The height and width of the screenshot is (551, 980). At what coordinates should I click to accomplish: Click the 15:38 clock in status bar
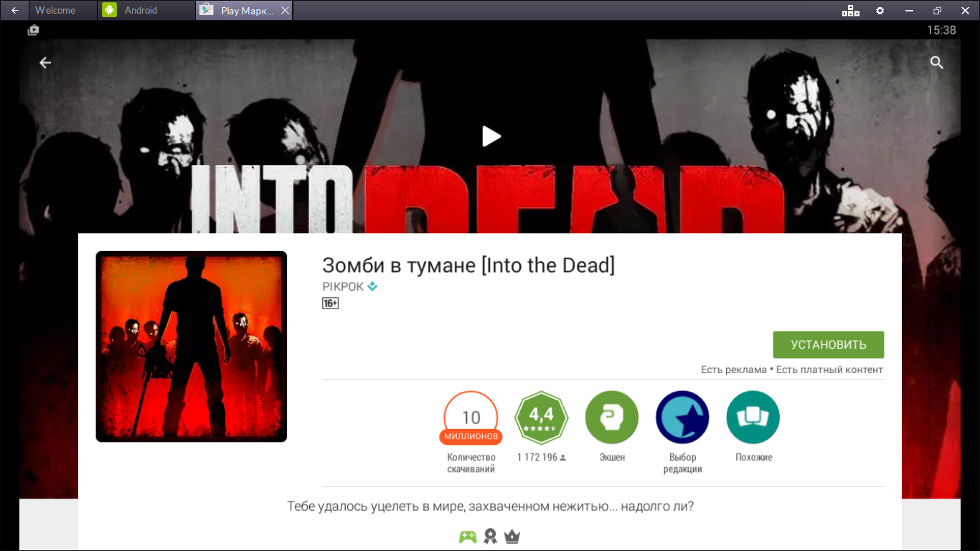click(x=941, y=30)
